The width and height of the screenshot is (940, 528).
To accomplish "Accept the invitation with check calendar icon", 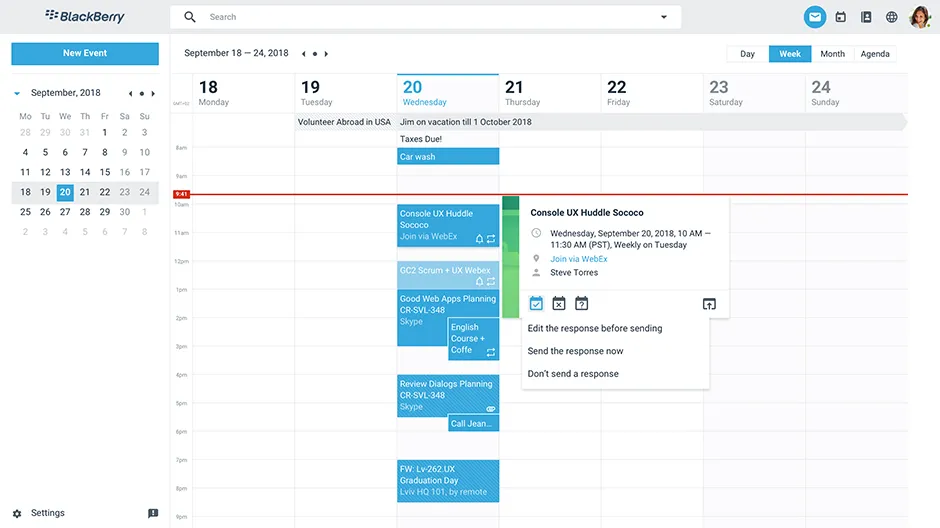I will pyautogui.click(x=536, y=304).
